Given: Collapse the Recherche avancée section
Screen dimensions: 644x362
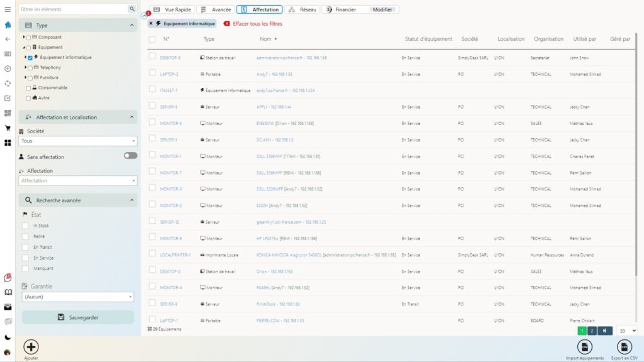Looking at the screenshot, I should click(132, 200).
